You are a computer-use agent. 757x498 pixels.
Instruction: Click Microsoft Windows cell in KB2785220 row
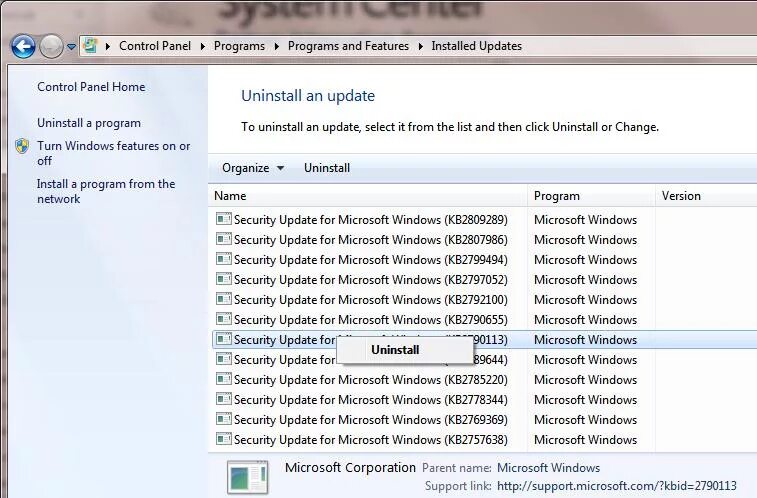coord(586,380)
